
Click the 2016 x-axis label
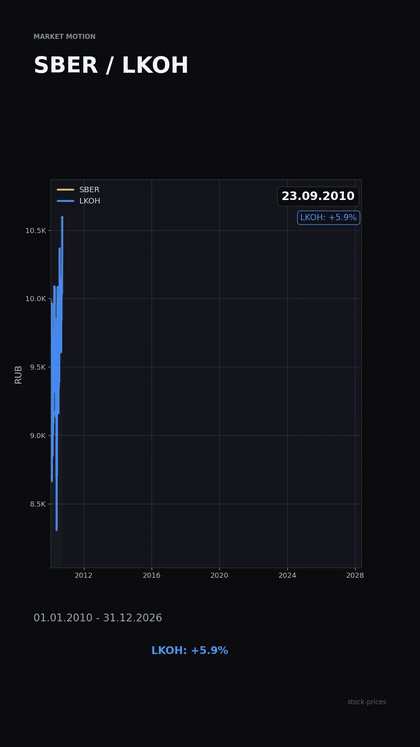coord(151,575)
